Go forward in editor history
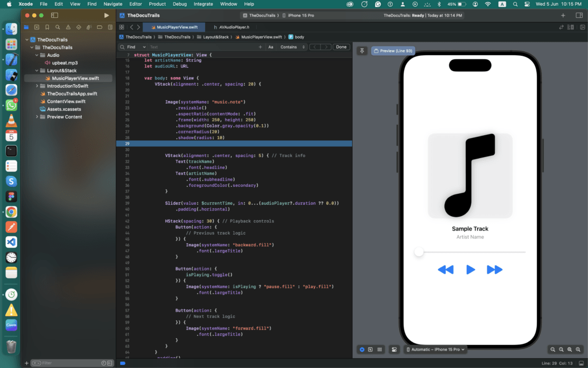Image resolution: width=588 pixels, height=368 pixels. (x=138, y=27)
